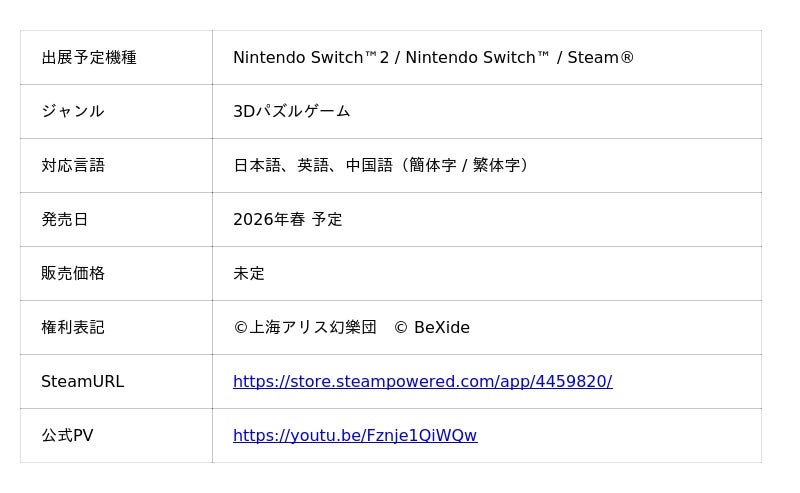Click the BeXide copyright text
This screenshot has width=800, height=493.
tap(441, 328)
